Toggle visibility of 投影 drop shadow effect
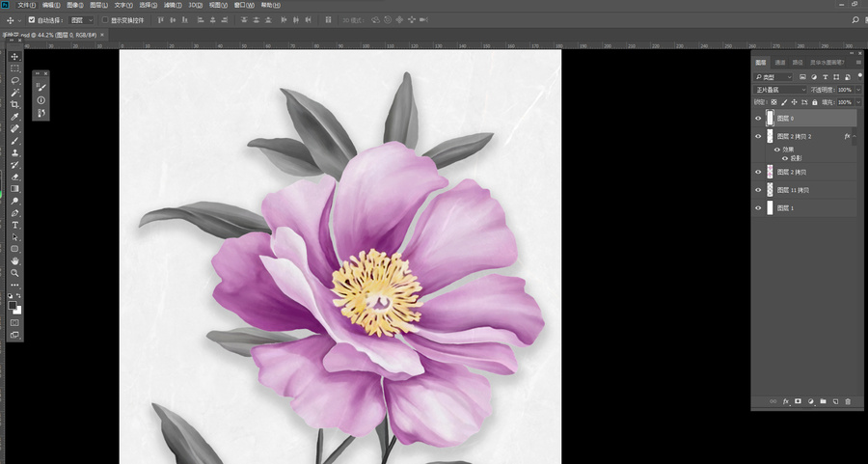The width and height of the screenshot is (868, 464). pos(784,158)
